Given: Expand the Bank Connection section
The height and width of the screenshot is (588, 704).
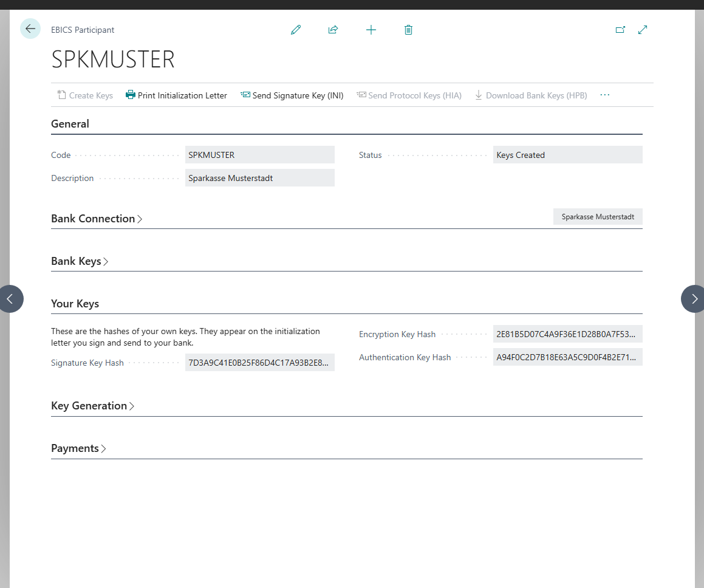Looking at the screenshot, I should click(x=97, y=219).
